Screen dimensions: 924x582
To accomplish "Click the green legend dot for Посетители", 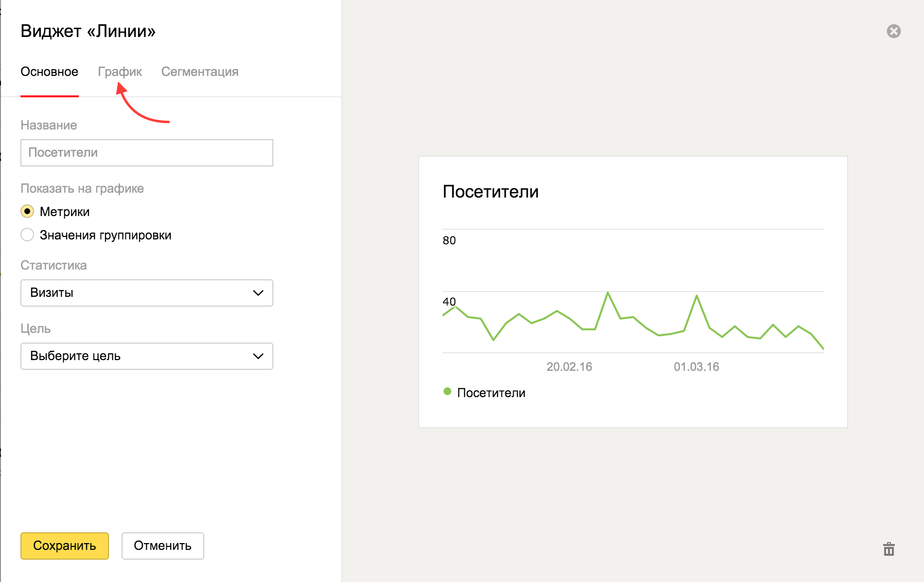I will (447, 392).
